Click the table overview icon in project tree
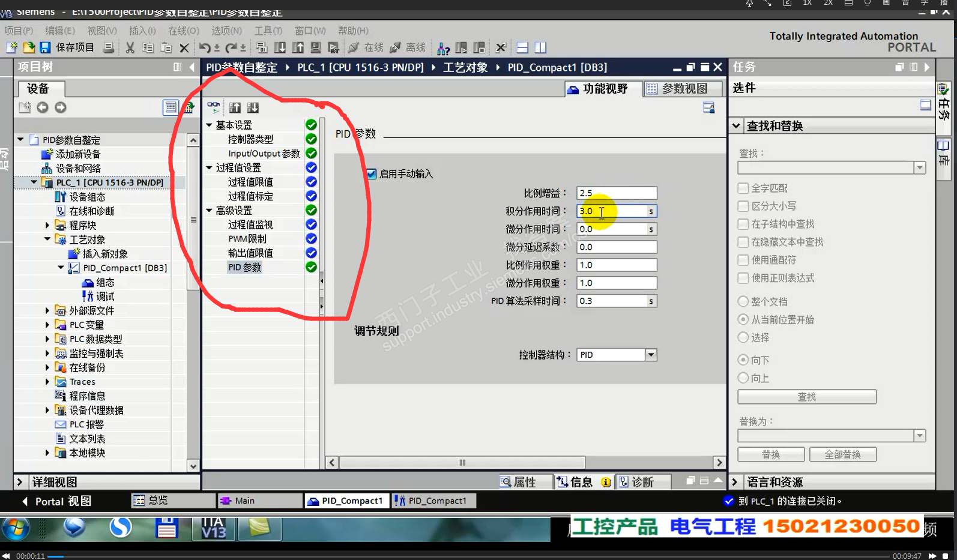The width and height of the screenshot is (957, 560). point(171,107)
